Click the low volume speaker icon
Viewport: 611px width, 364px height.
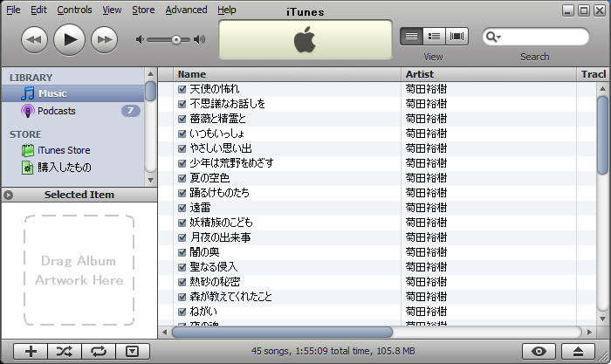pos(140,39)
